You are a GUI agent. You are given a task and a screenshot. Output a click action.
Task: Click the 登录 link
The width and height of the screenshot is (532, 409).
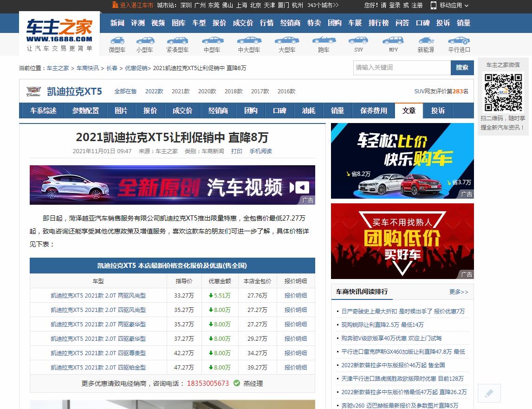click(x=395, y=5)
